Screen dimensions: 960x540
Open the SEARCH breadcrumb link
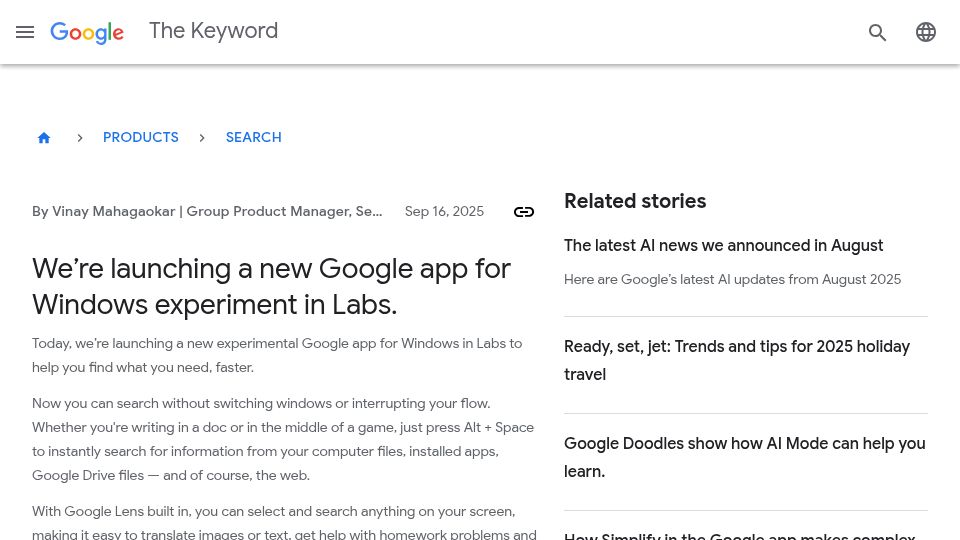pyautogui.click(x=253, y=137)
